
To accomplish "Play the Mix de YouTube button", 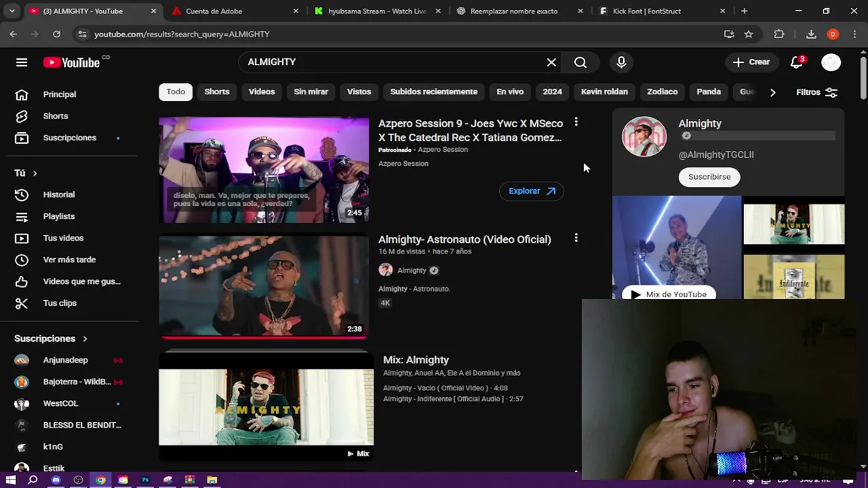I will pos(669,294).
